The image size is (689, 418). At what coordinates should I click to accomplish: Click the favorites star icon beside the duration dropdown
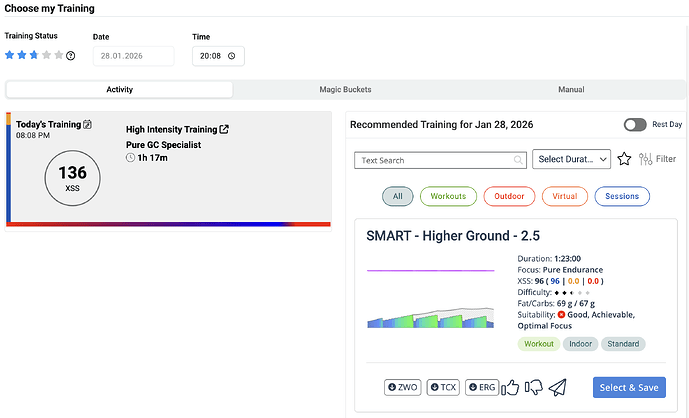(624, 159)
